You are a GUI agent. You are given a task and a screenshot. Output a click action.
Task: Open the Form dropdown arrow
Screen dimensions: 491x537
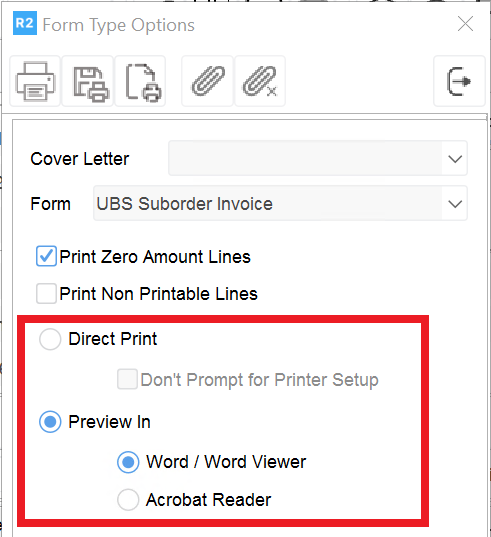[x=455, y=204]
